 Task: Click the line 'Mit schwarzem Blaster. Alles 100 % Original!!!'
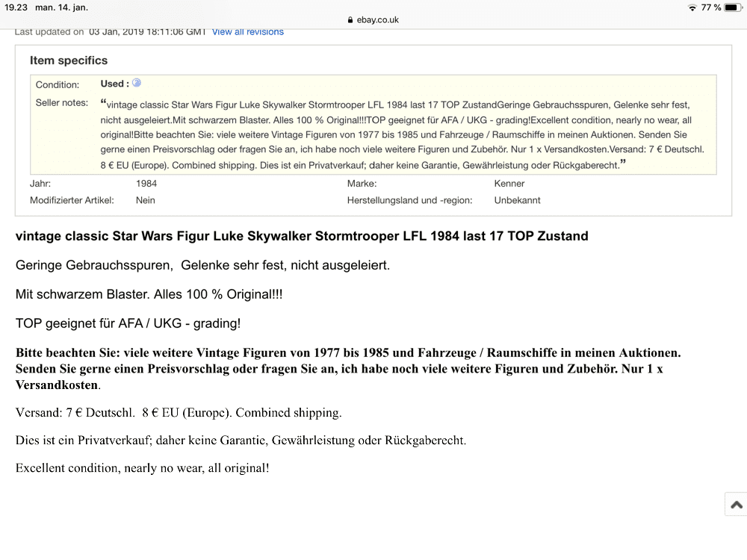(x=149, y=294)
